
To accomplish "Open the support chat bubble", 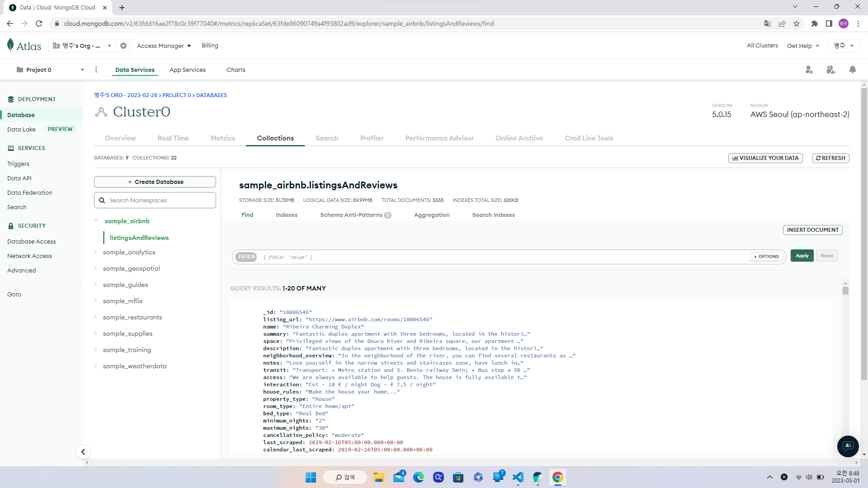I will (848, 446).
